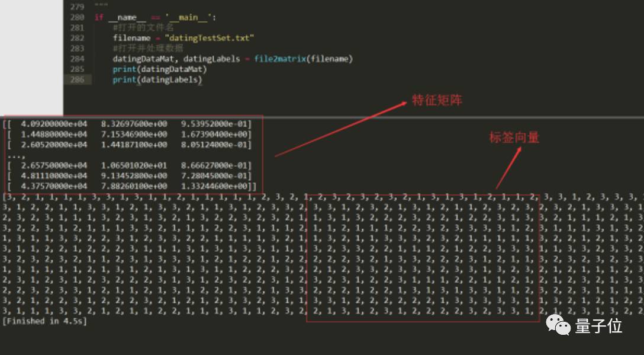The height and width of the screenshot is (355, 644).
Task: Click output value 8.66627000e-01
Action: [x=214, y=165]
